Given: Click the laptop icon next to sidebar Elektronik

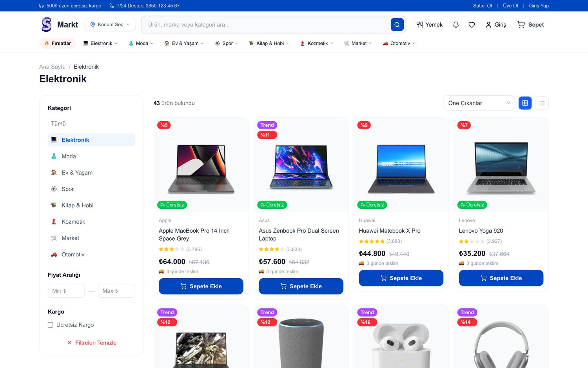Looking at the screenshot, I should pyautogui.click(x=54, y=140).
